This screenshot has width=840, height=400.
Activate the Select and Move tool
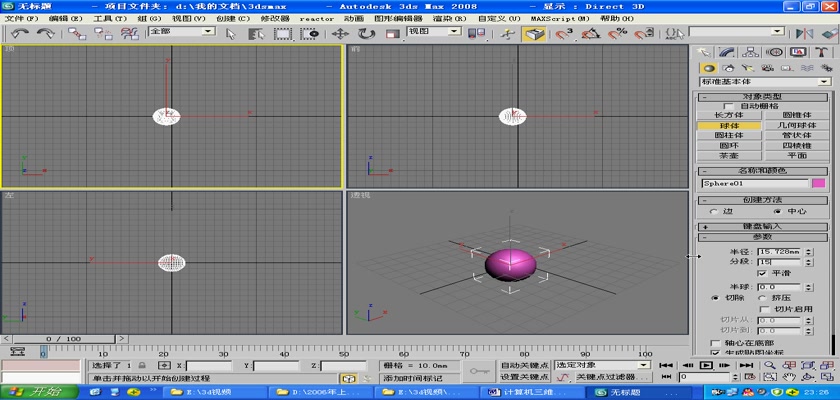point(340,34)
